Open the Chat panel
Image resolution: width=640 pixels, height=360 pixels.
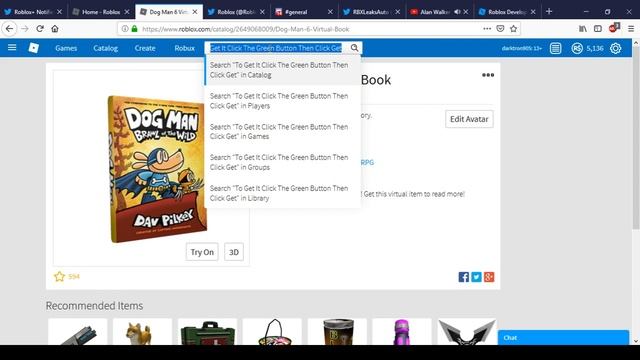click(563, 338)
